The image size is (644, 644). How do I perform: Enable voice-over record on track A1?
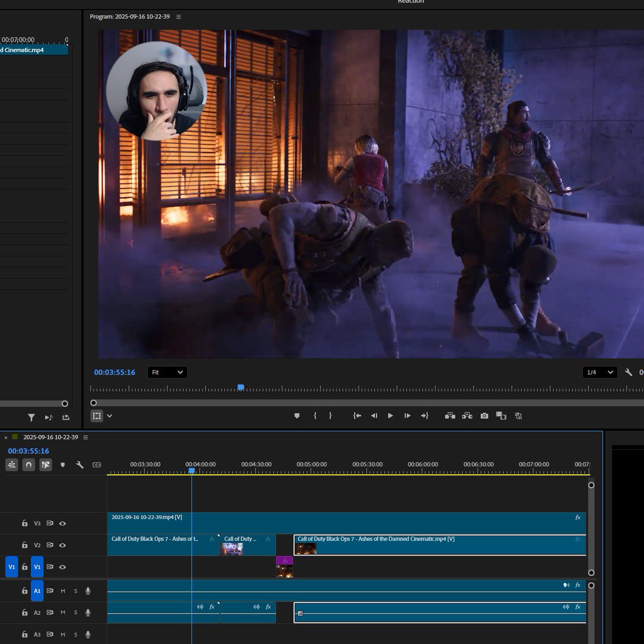88,591
